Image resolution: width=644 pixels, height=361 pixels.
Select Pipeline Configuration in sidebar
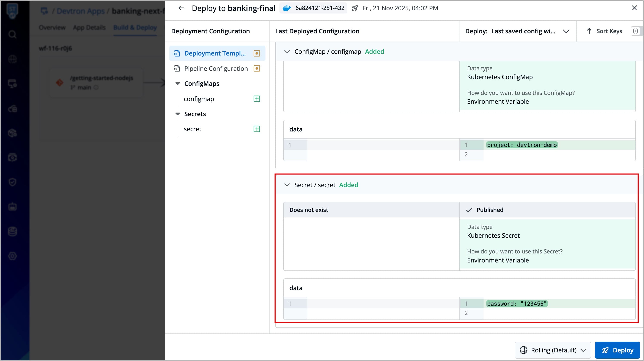point(216,68)
